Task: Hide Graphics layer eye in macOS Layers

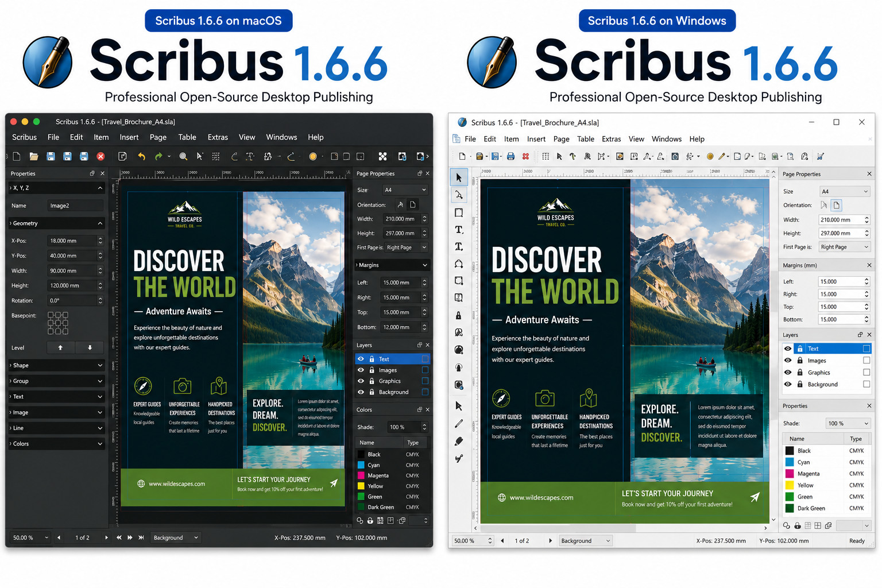Action: point(361,381)
